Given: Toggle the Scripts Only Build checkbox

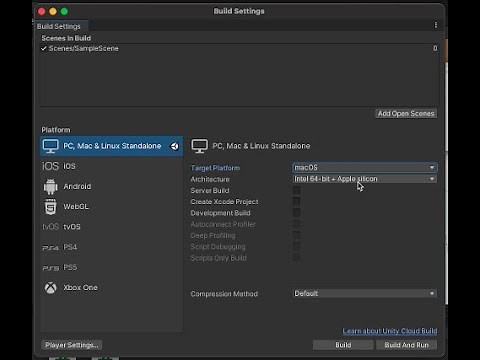Looking at the screenshot, I should point(296,258).
